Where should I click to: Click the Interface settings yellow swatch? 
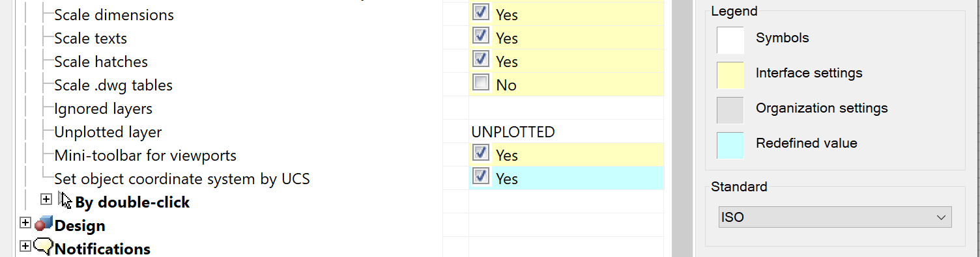point(730,75)
